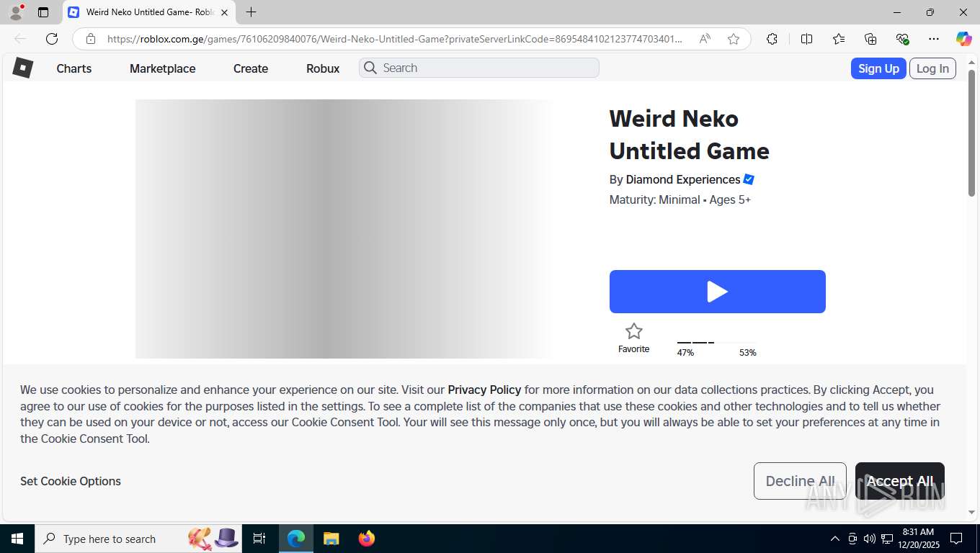Open the Marketplace page
The height and width of the screenshot is (553, 980).
pyautogui.click(x=163, y=68)
